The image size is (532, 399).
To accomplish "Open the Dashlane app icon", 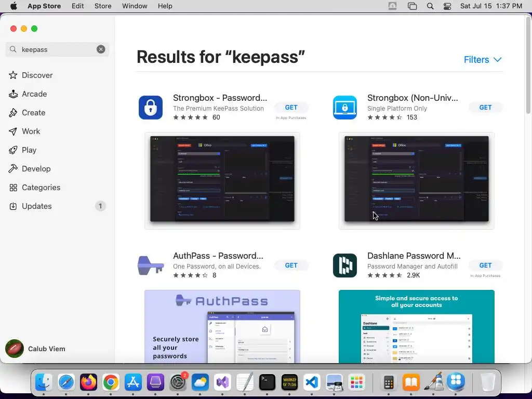I will tap(345, 265).
